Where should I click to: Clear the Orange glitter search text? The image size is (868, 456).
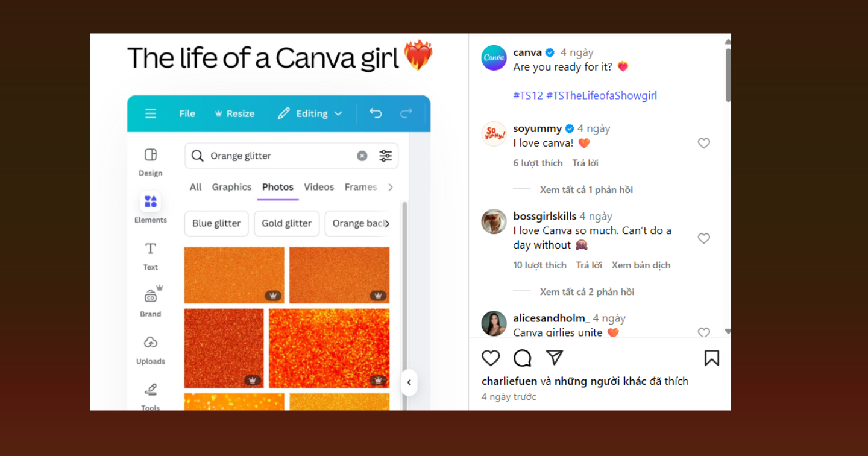(362, 156)
